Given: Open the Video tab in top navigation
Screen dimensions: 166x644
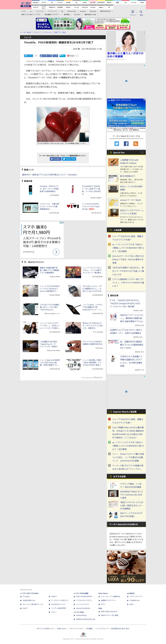Looking at the screenshot, I should 142,2.
